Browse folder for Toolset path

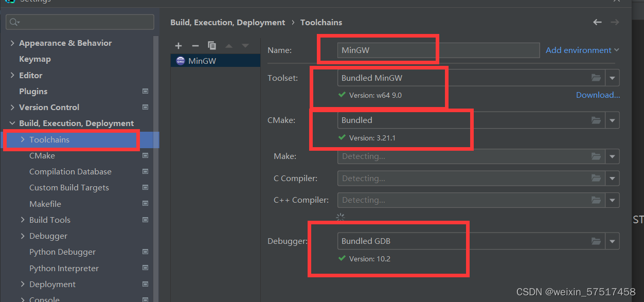coord(596,78)
